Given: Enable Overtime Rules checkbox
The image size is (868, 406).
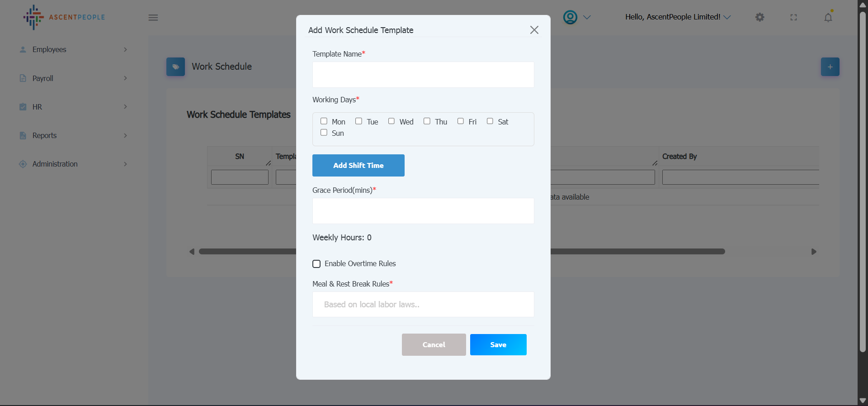Looking at the screenshot, I should 316,264.
